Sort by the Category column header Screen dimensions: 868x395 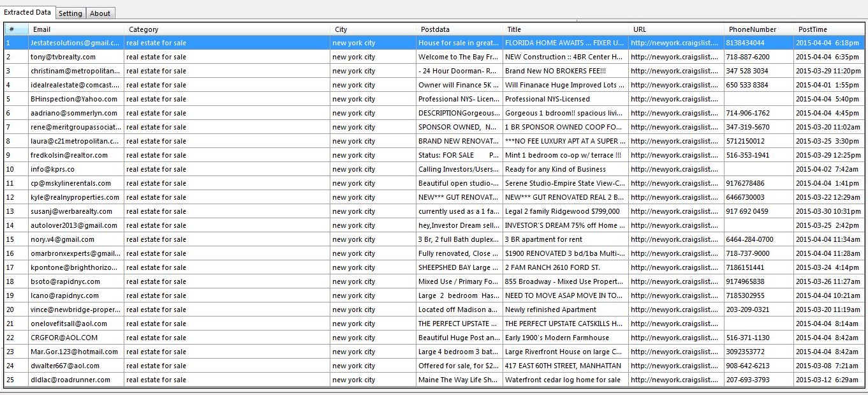(227, 29)
